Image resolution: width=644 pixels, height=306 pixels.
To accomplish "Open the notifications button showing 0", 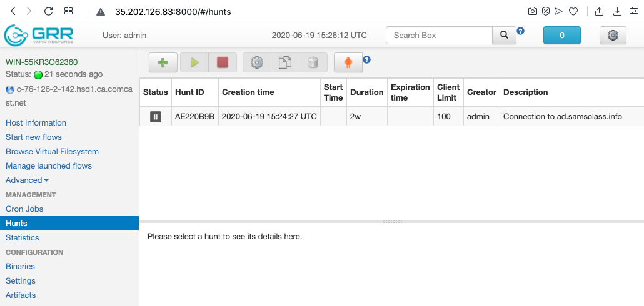I will (x=562, y=35).
